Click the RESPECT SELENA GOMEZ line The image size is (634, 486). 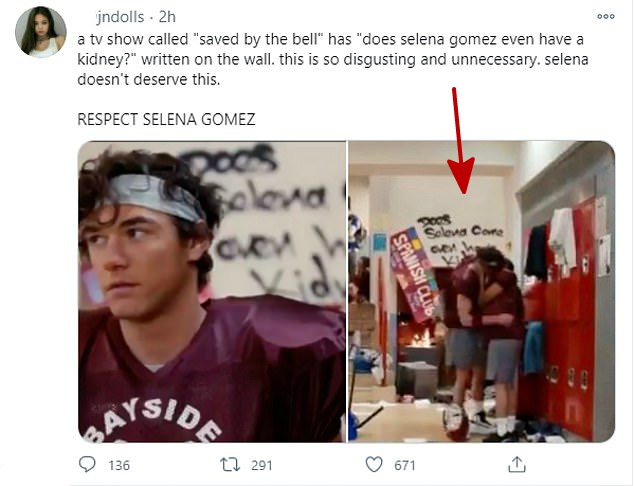166,119
